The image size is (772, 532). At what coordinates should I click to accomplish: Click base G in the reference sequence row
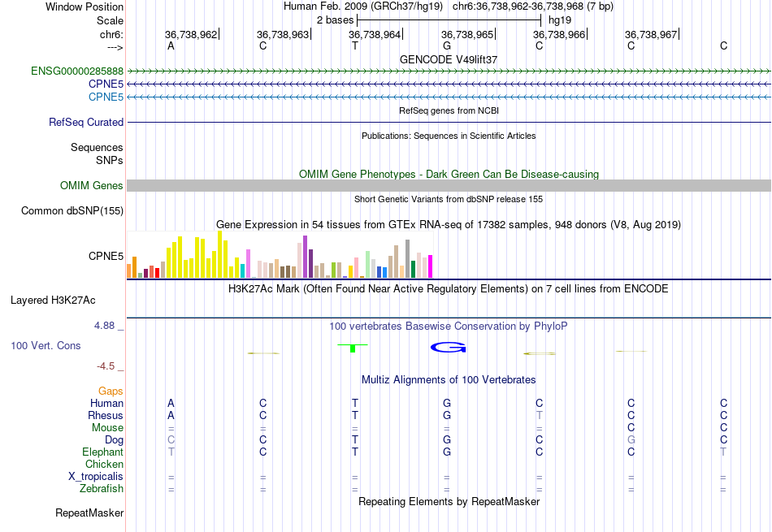(447, 45)
